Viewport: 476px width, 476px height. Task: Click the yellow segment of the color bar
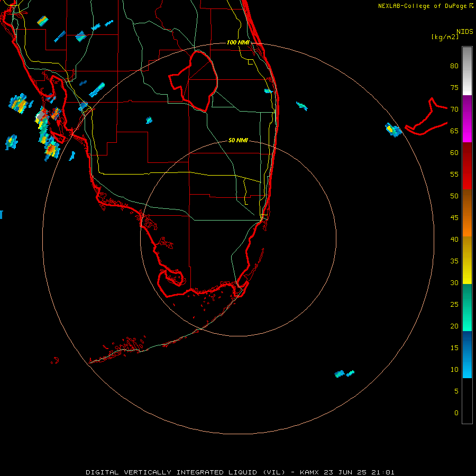point(467,260)
